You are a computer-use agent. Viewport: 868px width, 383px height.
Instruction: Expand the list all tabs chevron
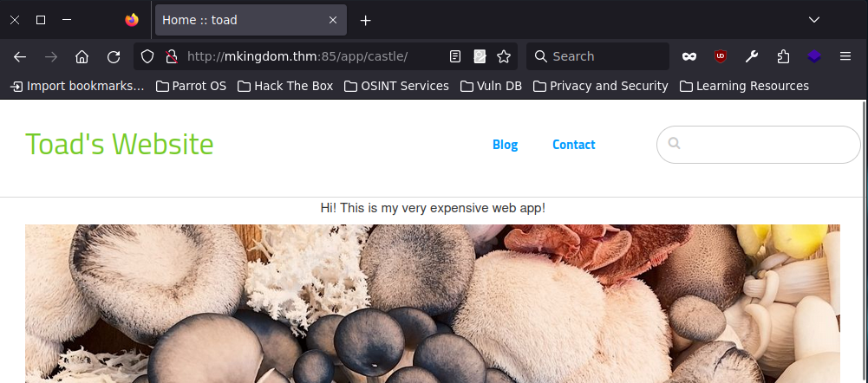(813, 20)
